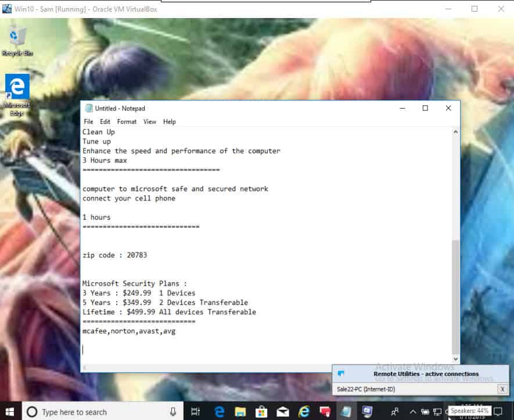Click the Notepad vertical scrollbar thumb
The width and height of the screenshot is (514, 420).
(455, 297)
